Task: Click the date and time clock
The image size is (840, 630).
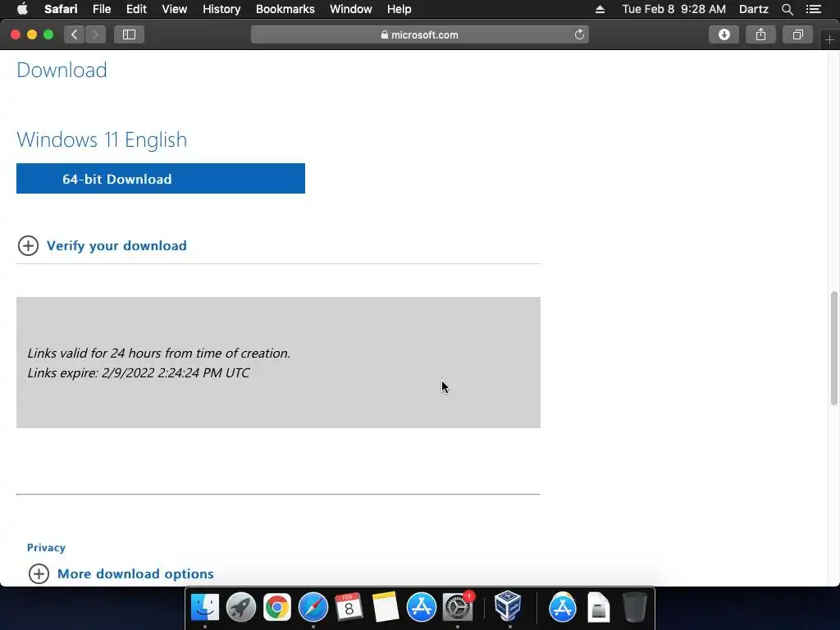Action: pos(674,9)
